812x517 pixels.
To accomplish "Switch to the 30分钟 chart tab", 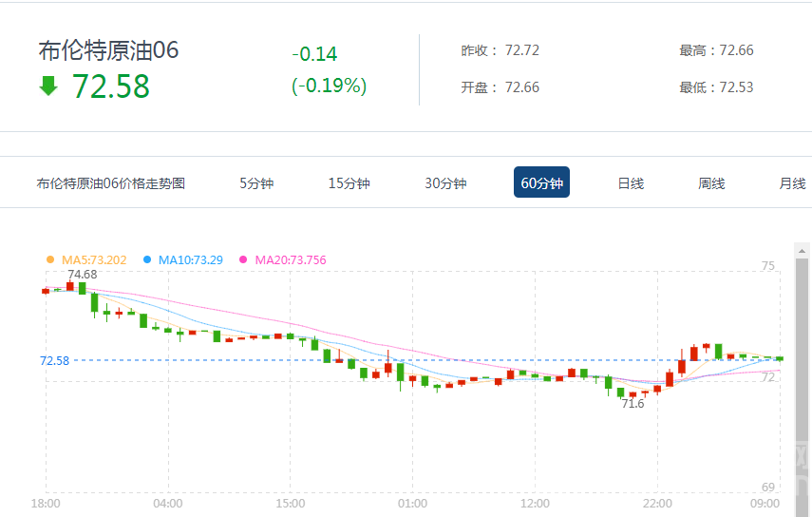I will pos(445,183).
